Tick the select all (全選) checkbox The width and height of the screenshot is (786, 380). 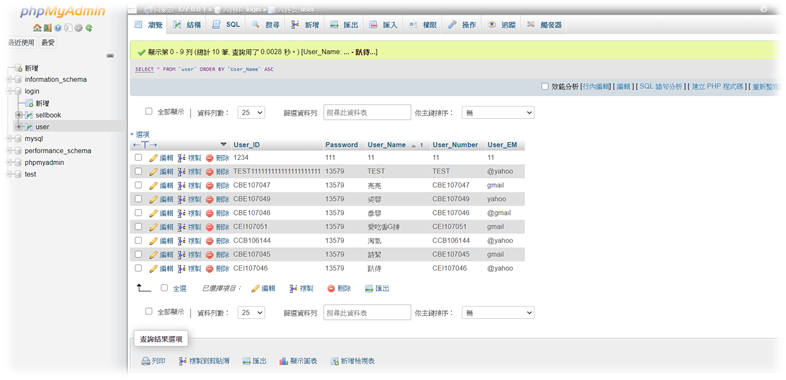click(164, 288)
